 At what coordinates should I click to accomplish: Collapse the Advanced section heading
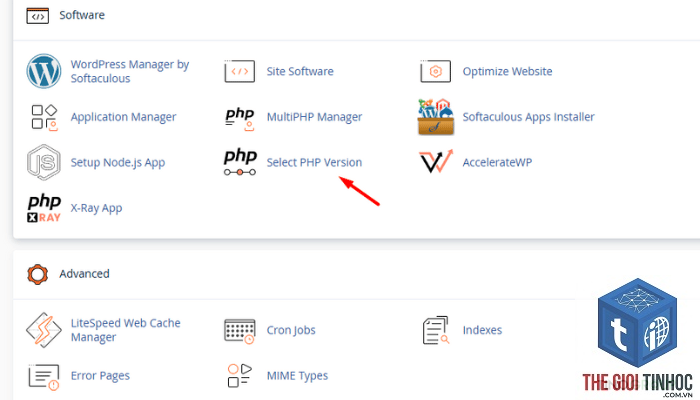(x=84, y=274)
